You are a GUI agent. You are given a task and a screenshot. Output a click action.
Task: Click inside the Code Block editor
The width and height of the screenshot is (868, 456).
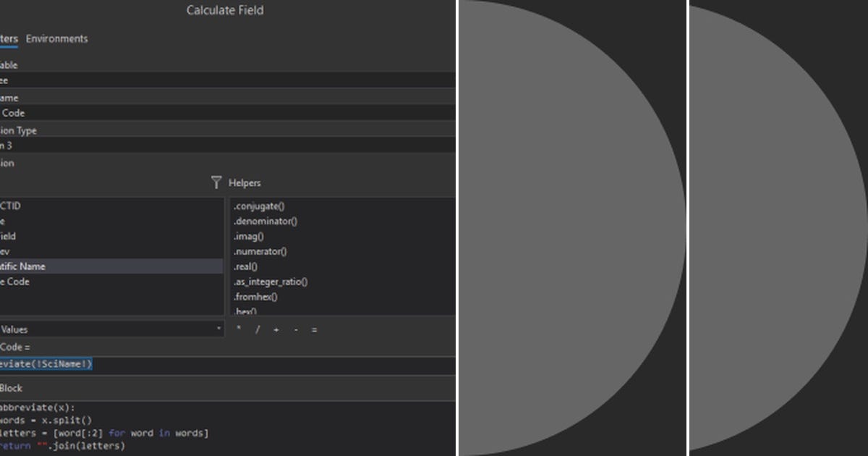(x=217, y=427)
